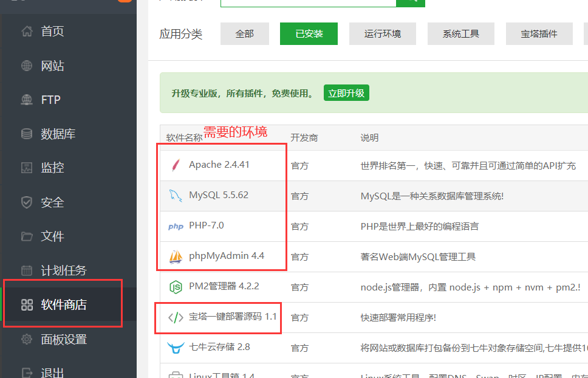The width and height of the screenshot is (588, 378).
Task: Open 首页 in the sidebar
Action: [52, 31]
